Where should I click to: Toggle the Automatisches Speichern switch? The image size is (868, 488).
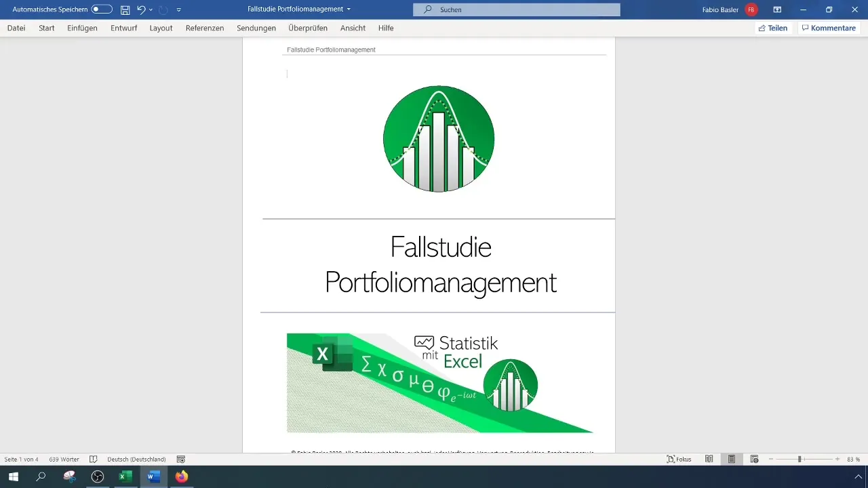click(x=102, y=9)
